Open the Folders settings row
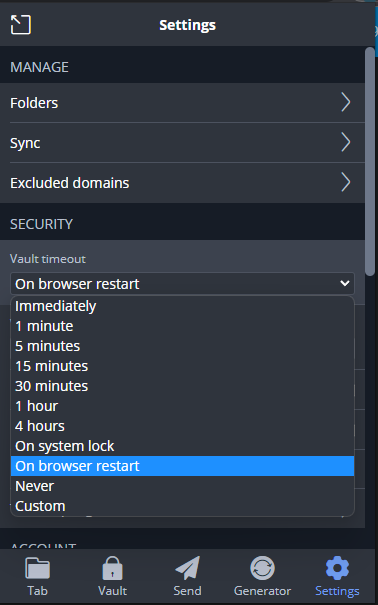 coord(182,103)
